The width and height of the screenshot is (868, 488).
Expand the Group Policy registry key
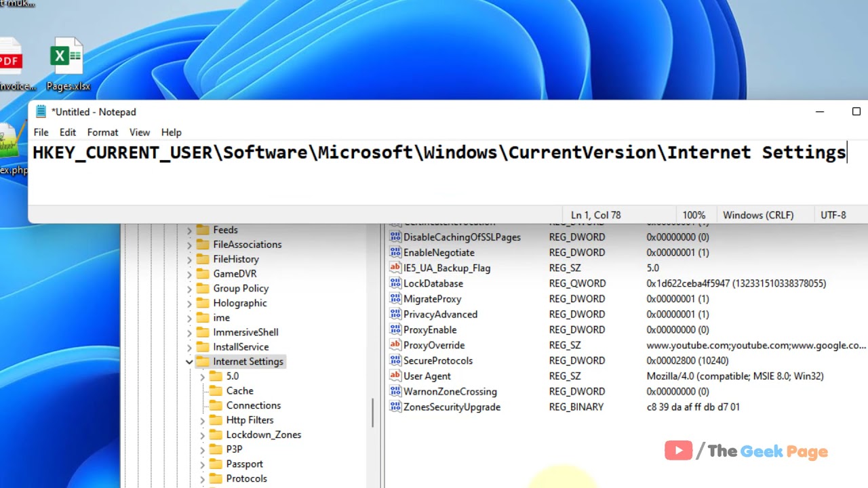coord(189,289)
